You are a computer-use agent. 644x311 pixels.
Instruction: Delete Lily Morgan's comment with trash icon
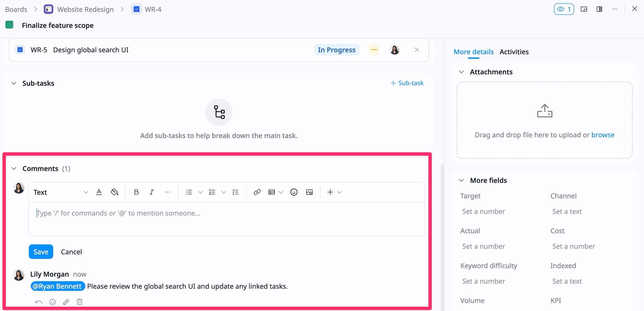[x=80, y=302]
